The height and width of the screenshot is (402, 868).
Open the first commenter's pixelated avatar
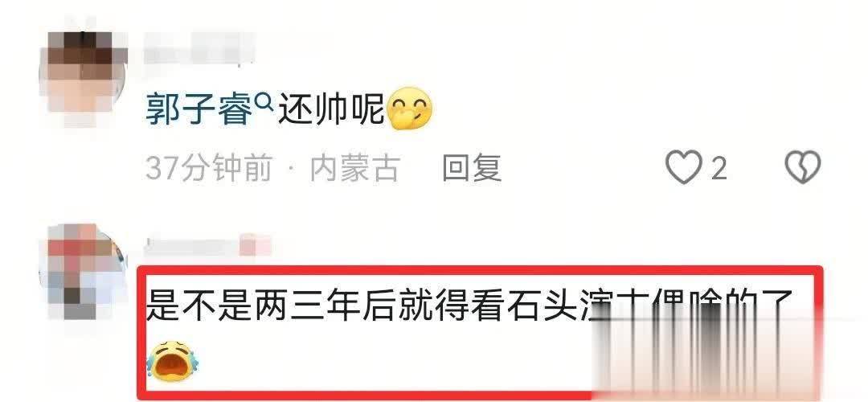pyautogui.click(x=84, y=74)
